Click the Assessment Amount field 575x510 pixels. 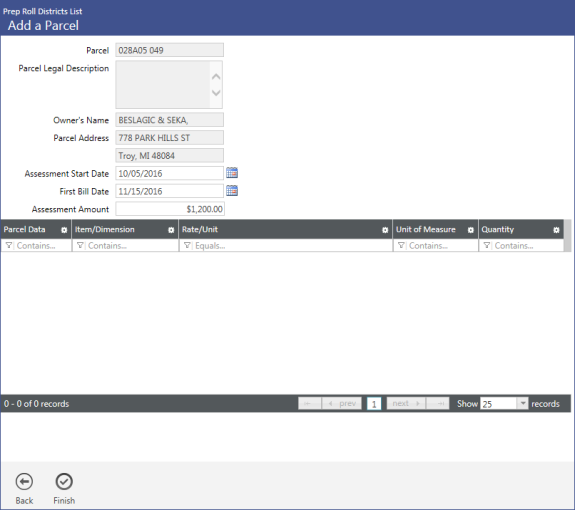170,209
